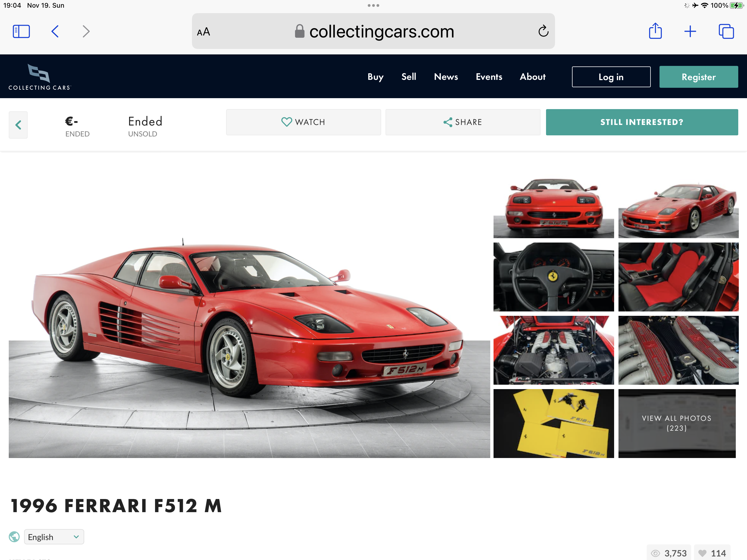Click the Log in button
The image size is (747, 560).
[611, 77]
